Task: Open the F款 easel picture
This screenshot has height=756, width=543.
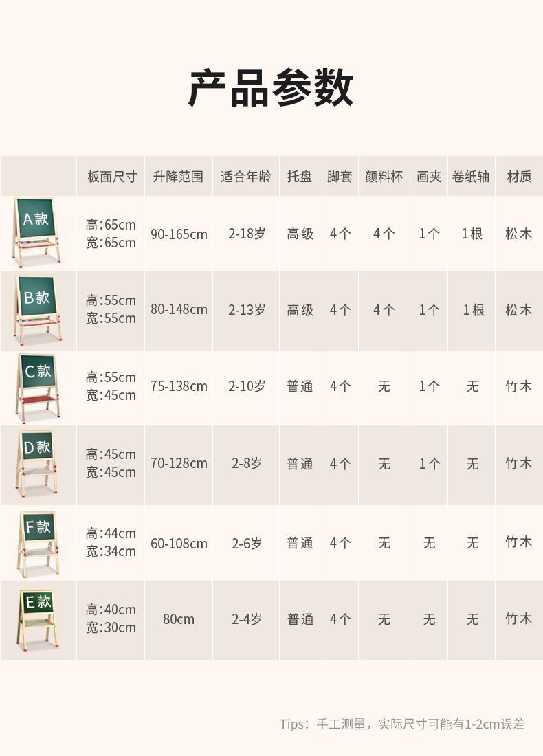Action: pos(38,544)
